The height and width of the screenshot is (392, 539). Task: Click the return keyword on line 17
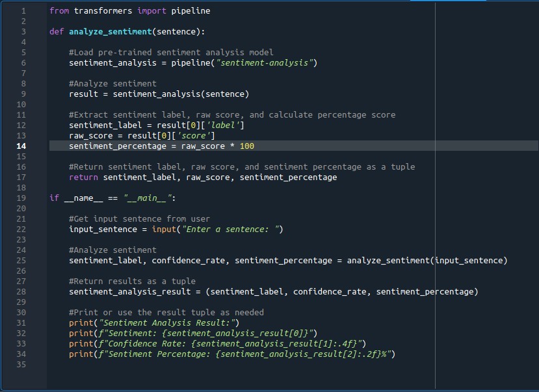[x=84, y=177]
